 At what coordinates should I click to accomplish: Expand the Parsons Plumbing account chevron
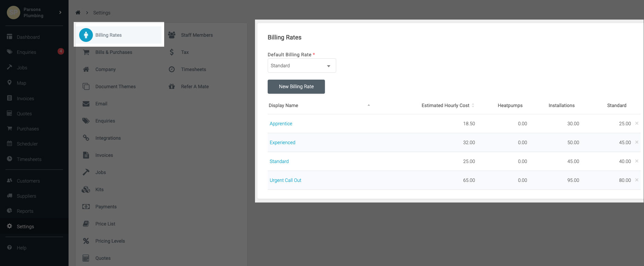(x=60, y=12)
